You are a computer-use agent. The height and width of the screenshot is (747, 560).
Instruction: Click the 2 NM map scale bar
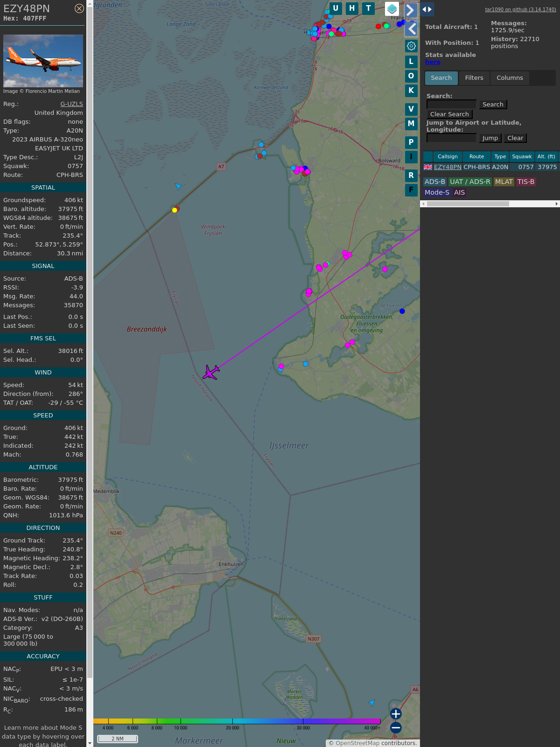coord(118,739)
